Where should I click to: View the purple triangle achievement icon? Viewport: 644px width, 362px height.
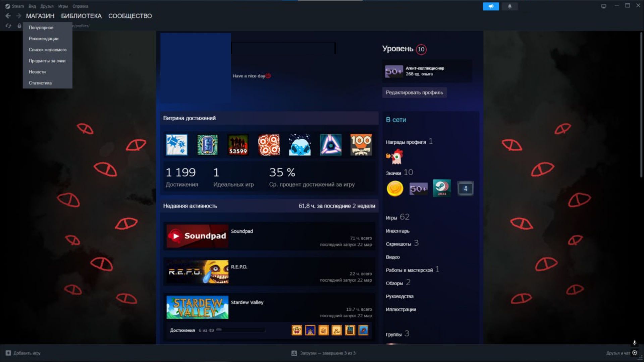(x=331, y=145)
